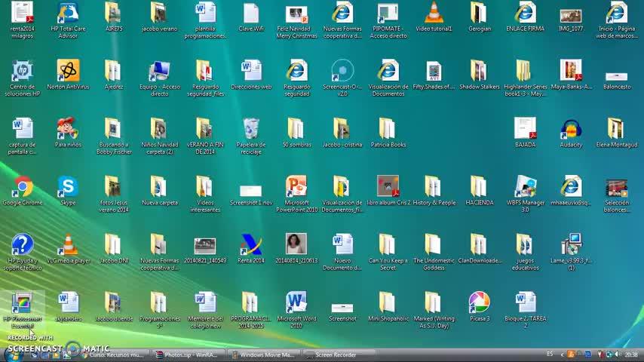Viewport: 644px width, 362px height.
Task: Click the HP Total Care Advisor icon
Action: [x=68, y=13]
